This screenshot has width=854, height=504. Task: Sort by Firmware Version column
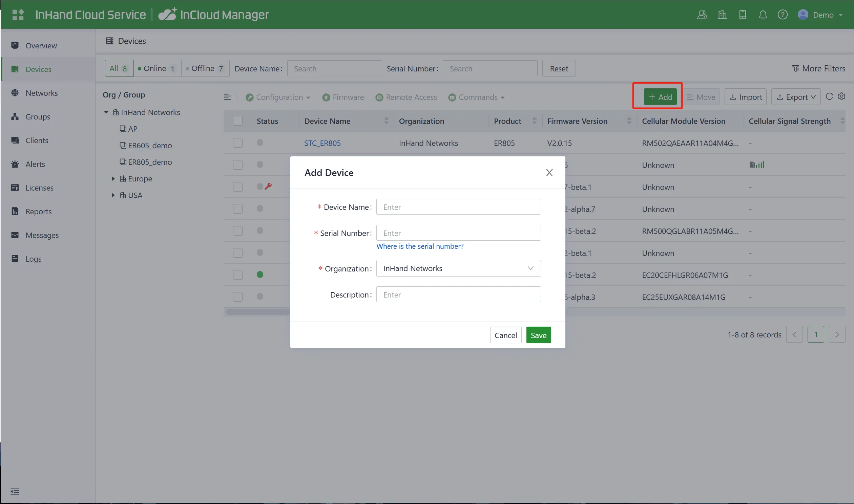click(629, 121)
